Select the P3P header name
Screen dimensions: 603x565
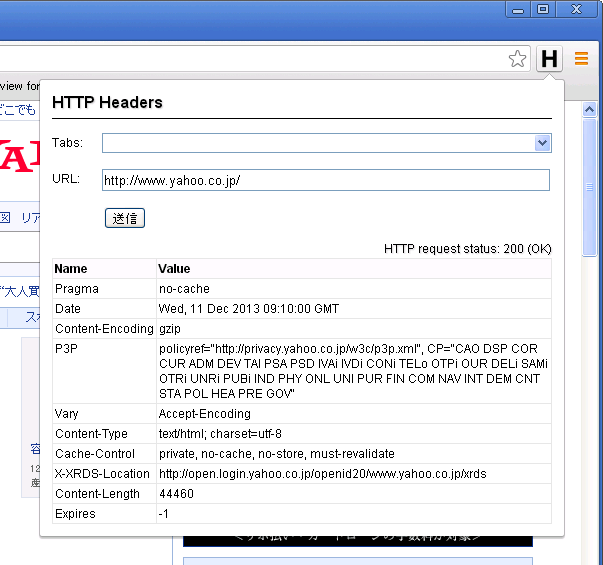pyautogui.click(x=66, y=349)
